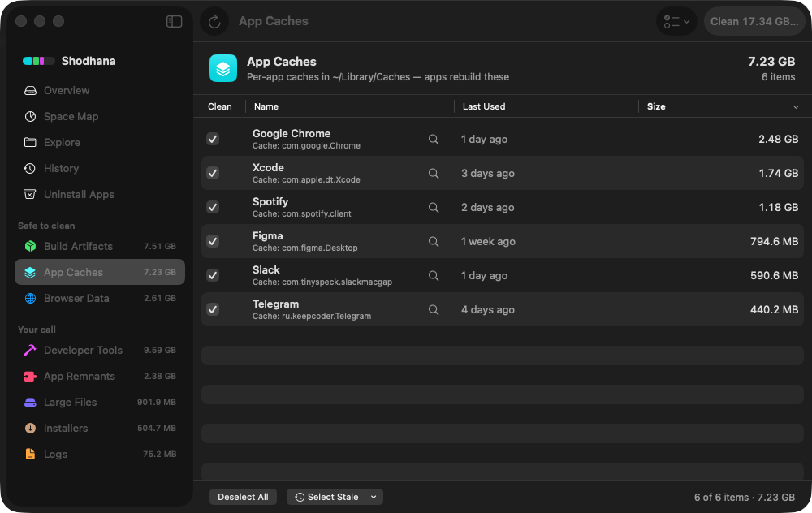Uncheck Spotify cache checkbox
The height and width of the screenshot is (513, 812).
pos(213,208)
